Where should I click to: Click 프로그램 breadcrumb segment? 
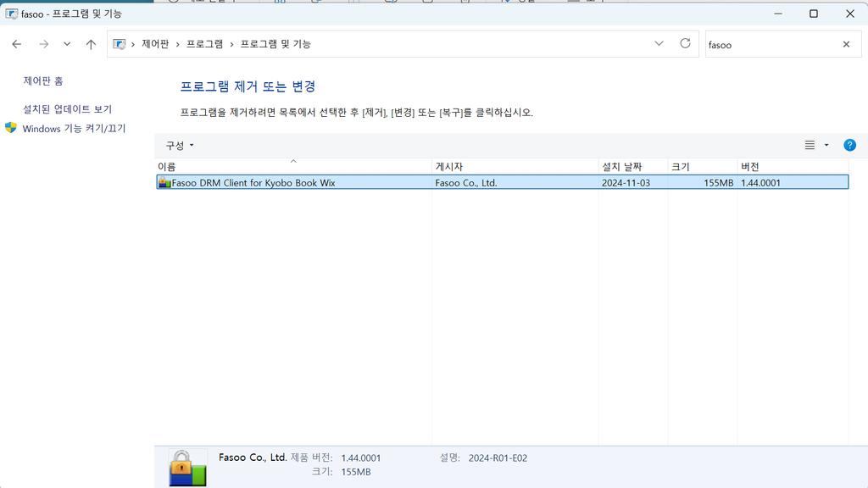coord(204,44)
